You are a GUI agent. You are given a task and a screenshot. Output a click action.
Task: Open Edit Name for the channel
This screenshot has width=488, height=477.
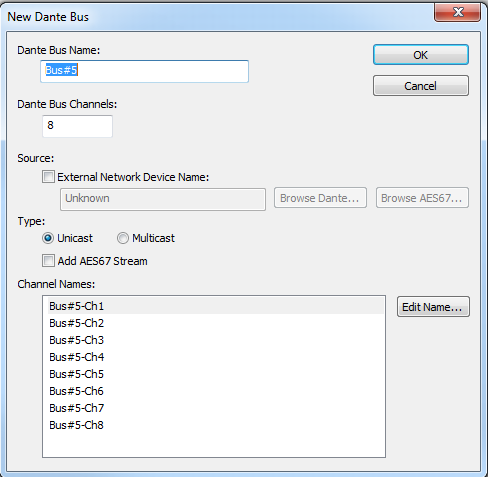coord(433,307)
